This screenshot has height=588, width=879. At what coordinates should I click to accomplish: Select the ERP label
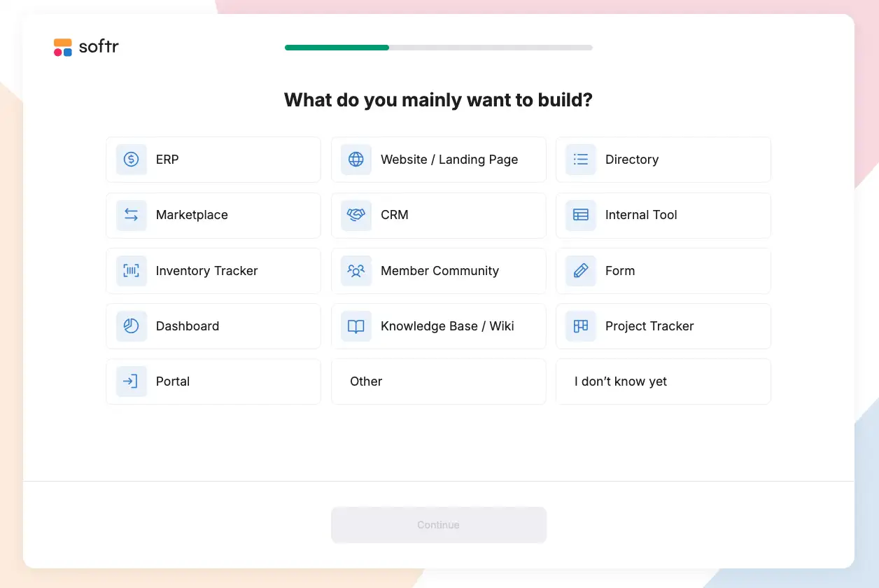point(167,160)
